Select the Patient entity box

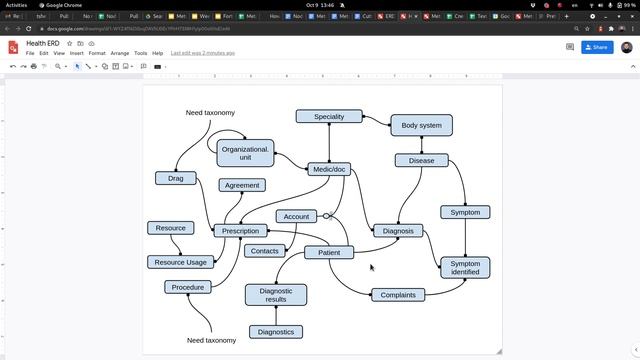(x=329, y=252)
